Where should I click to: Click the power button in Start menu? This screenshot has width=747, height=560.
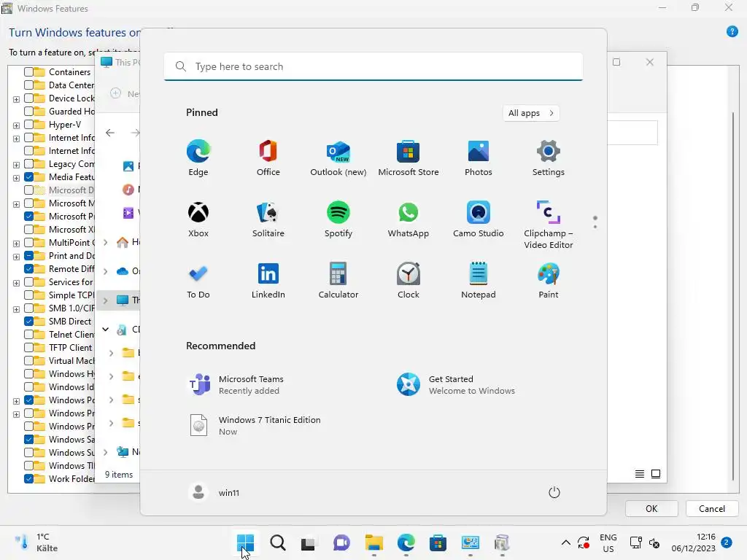click(x=554, y=492)
